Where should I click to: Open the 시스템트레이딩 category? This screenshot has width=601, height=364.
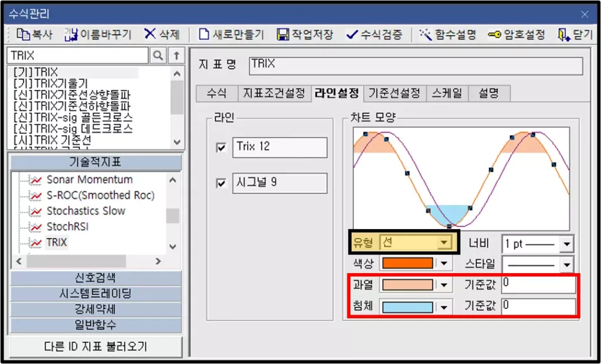(x=96, y=294)
